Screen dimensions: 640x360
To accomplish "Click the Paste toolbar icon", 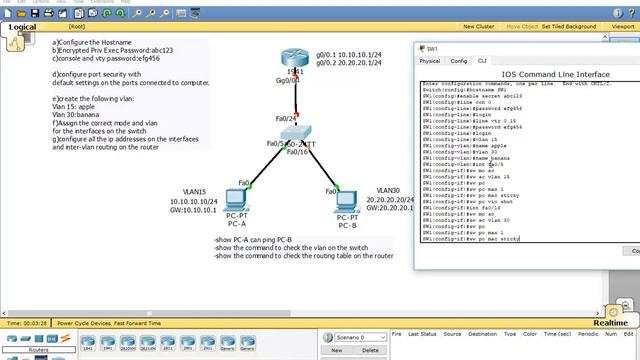I will click(x=93, y=13).
